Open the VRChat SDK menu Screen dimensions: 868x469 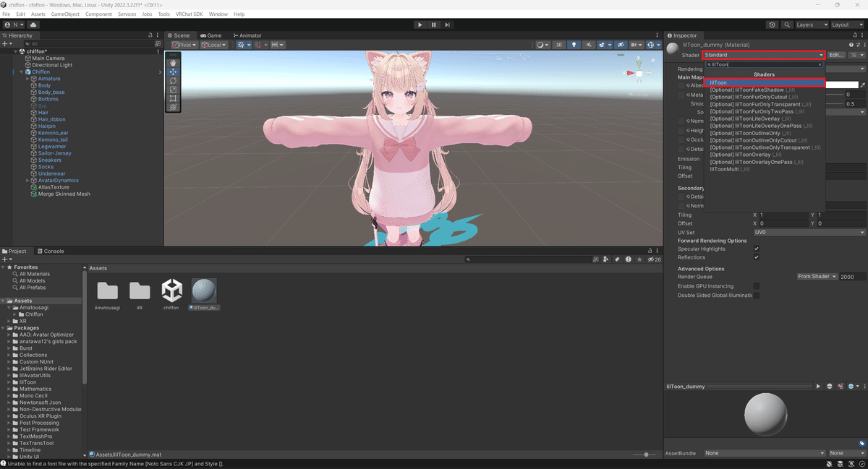(190, 14)
